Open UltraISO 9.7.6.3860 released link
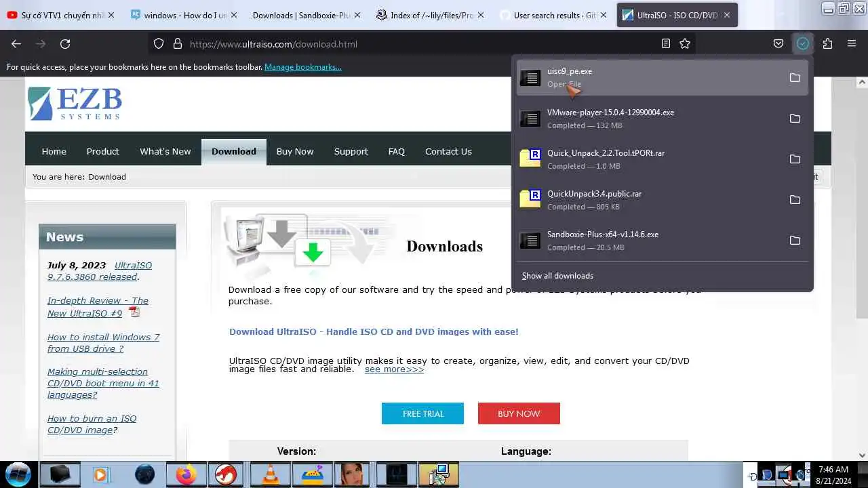This screenshot has width=868, height=488. coord(100,271)
